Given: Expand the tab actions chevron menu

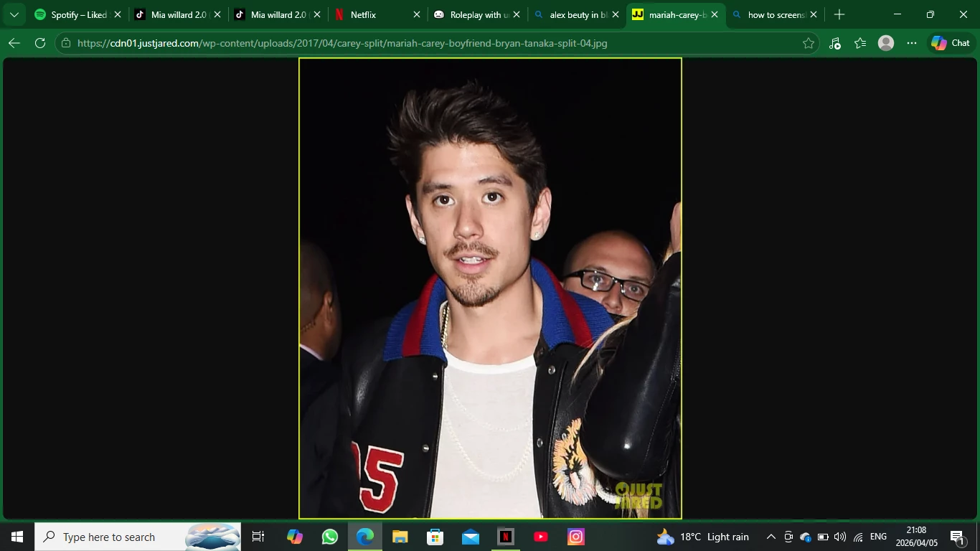Looking at the screenshot, I should [14, 14].
